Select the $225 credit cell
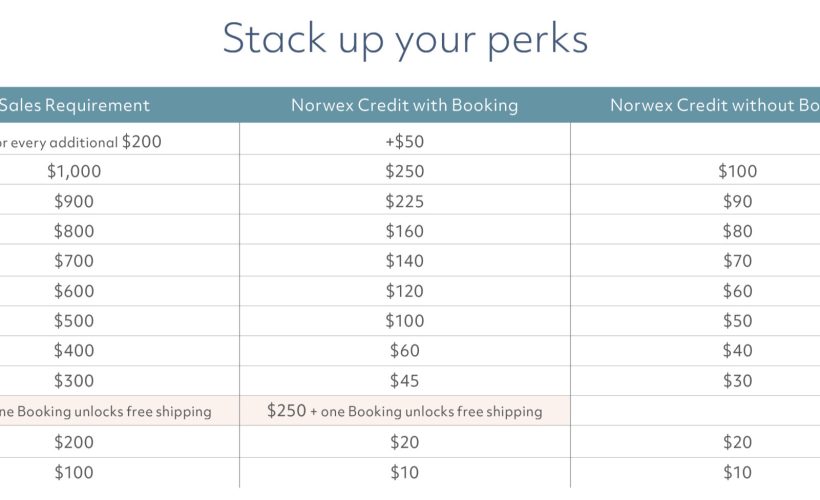This screenshot has height=500, width=820. (405, 201)
